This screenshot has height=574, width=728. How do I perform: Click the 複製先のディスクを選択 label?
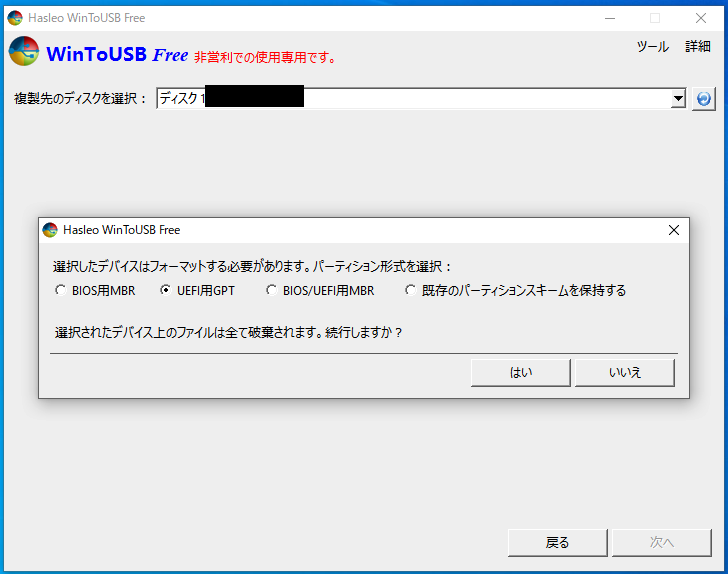pyautogui.click(x=80, y=98)
